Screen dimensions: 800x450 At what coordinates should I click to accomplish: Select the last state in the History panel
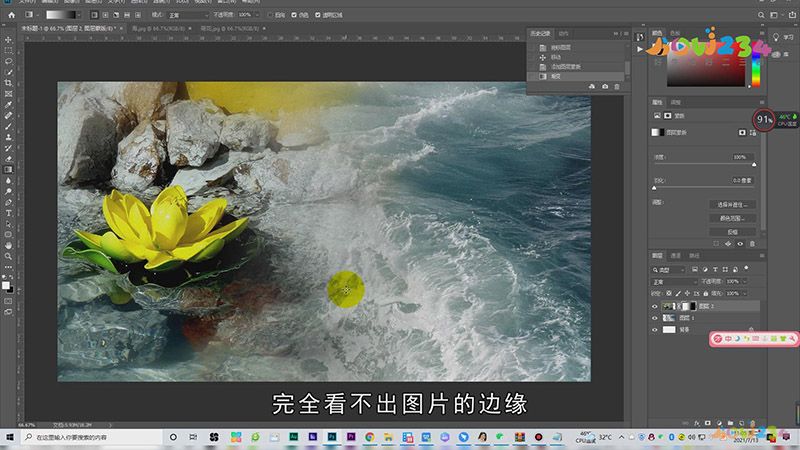point(576,77)
